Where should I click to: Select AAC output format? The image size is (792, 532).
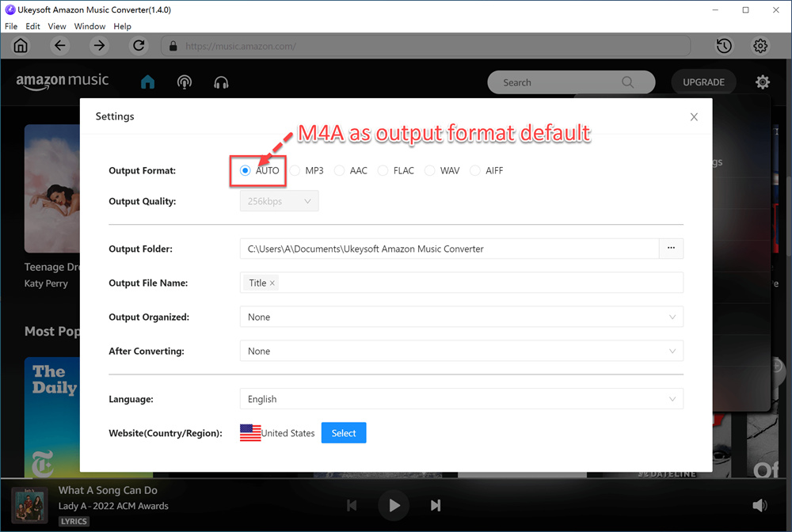point(340,170)
